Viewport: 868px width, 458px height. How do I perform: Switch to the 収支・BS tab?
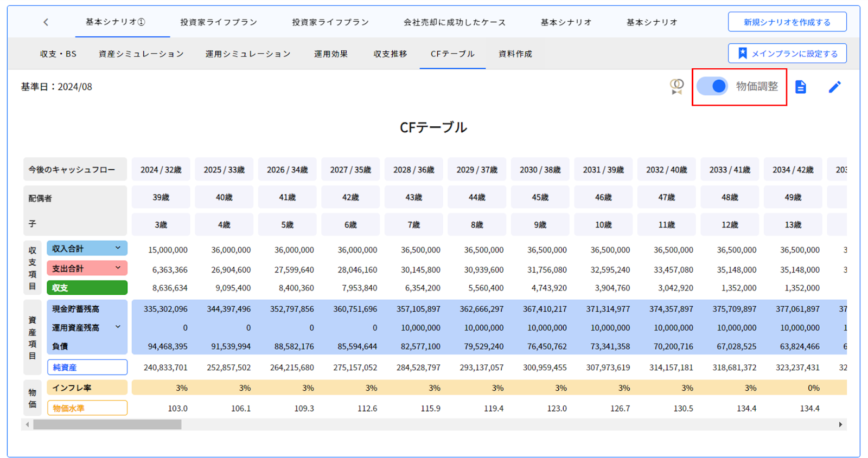coord(58,54)
